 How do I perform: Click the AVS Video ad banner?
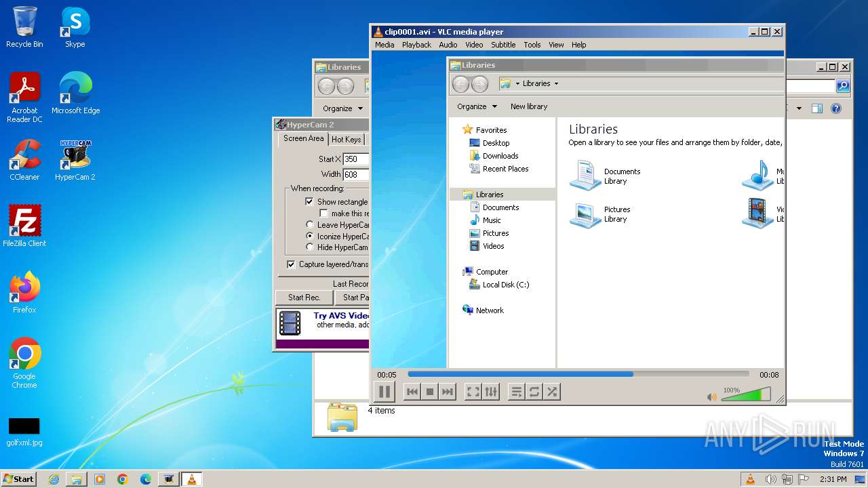[323, 328]
